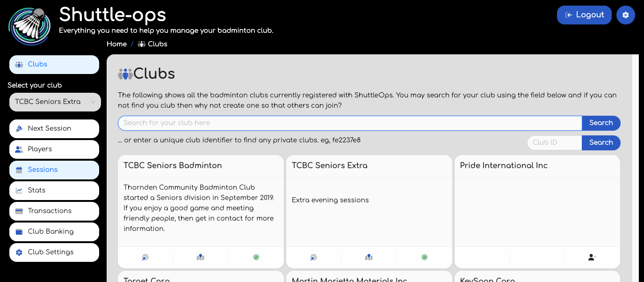Click website globe icon on TCBC Seniors Extra
The height and width of the screenshot is (282, 644).
pos(313,257)
